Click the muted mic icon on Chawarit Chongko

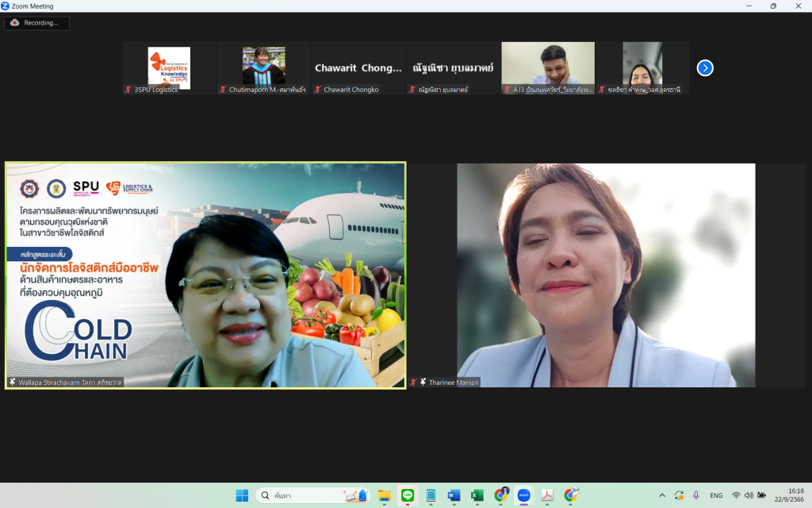coord(318,90)
